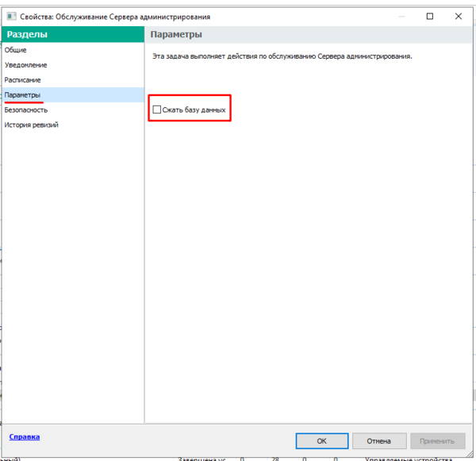Maximize the properties dialog window

pos(429,17)
